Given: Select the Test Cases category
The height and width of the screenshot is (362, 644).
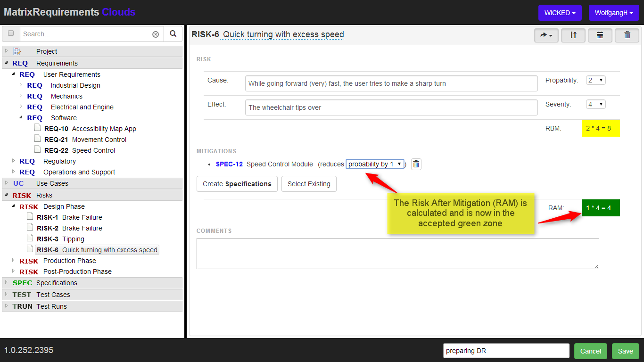Looking at the screenshot, I should (92, 295).
